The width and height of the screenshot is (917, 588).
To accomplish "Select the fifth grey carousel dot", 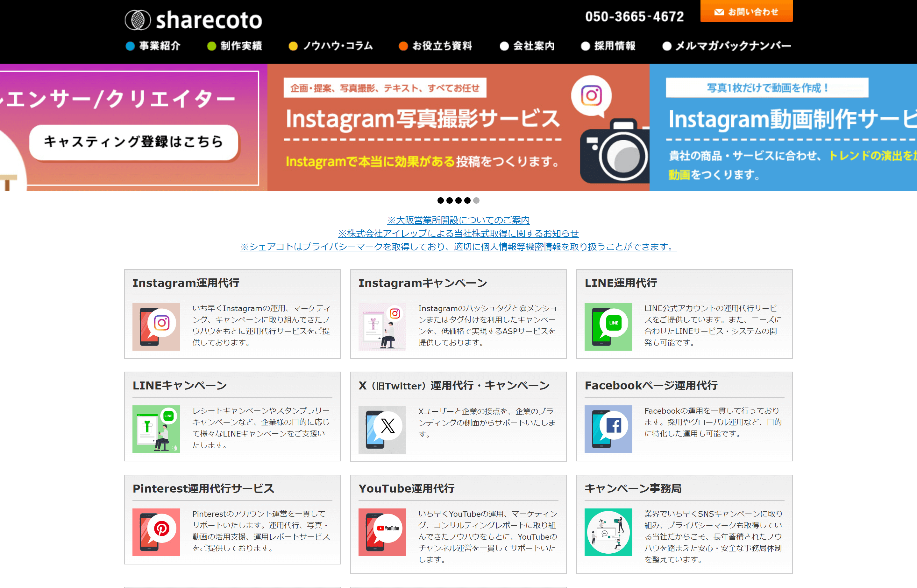I will 476,200.
